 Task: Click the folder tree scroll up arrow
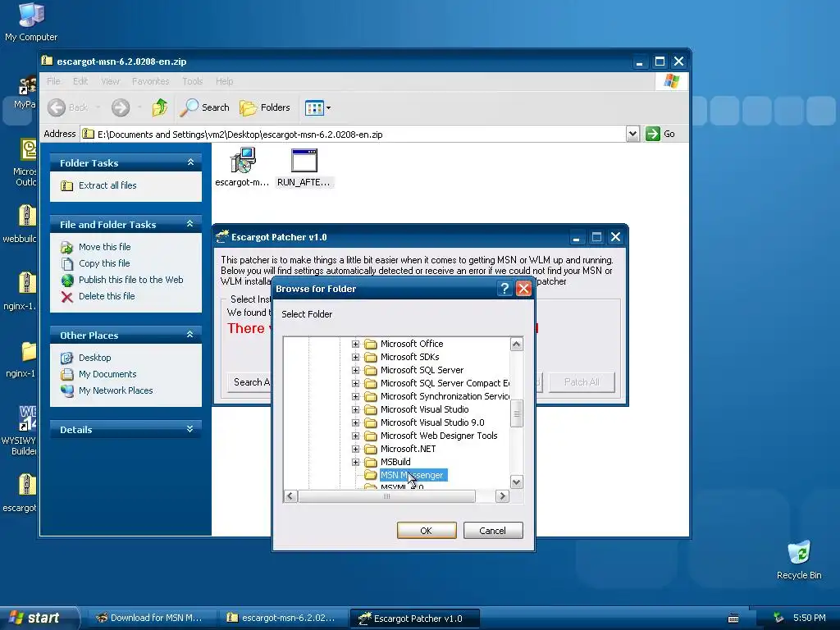point(517,344)
